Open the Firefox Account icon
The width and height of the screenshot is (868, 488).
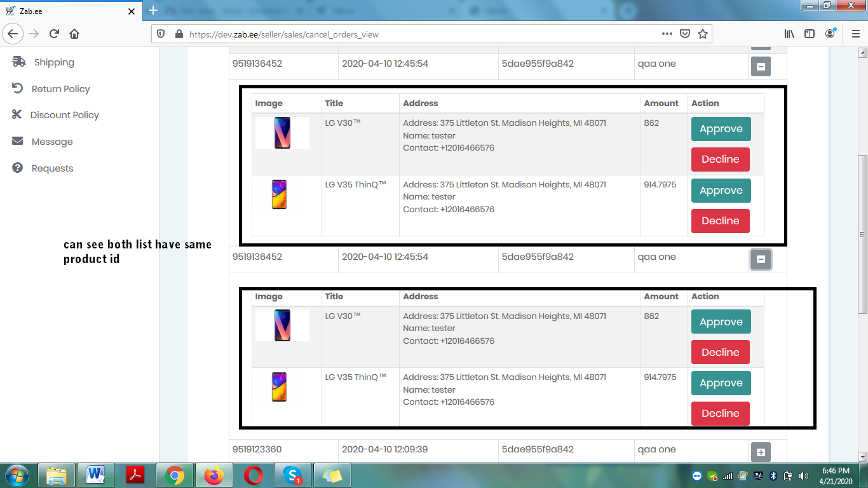pos(830,34)
